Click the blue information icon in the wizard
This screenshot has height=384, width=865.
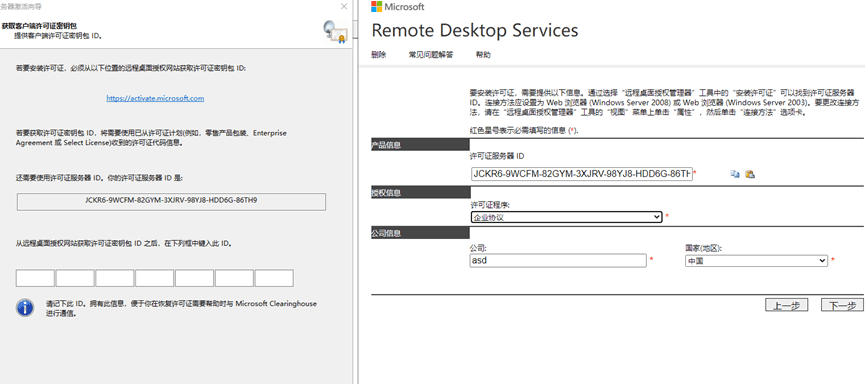tap(25, 307)
